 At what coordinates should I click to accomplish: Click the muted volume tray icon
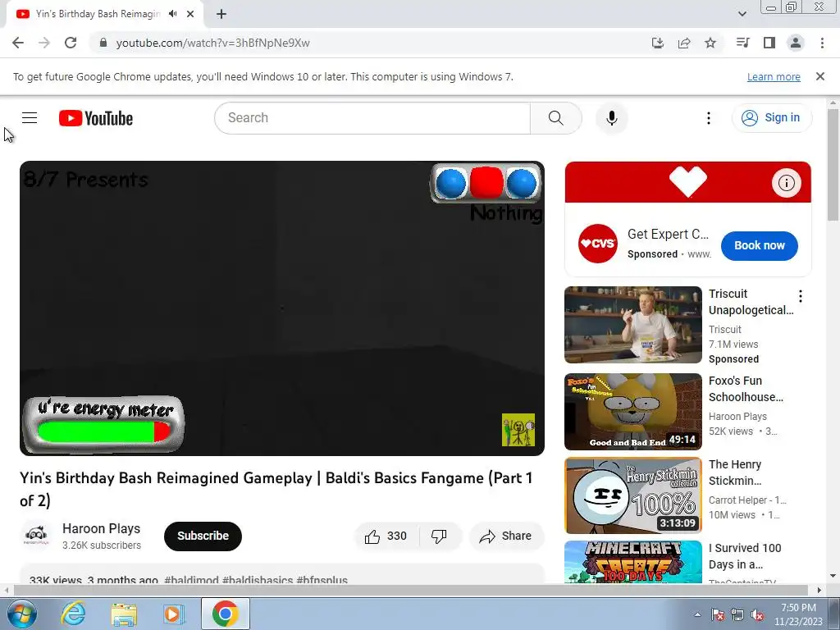tap(757, 614)
